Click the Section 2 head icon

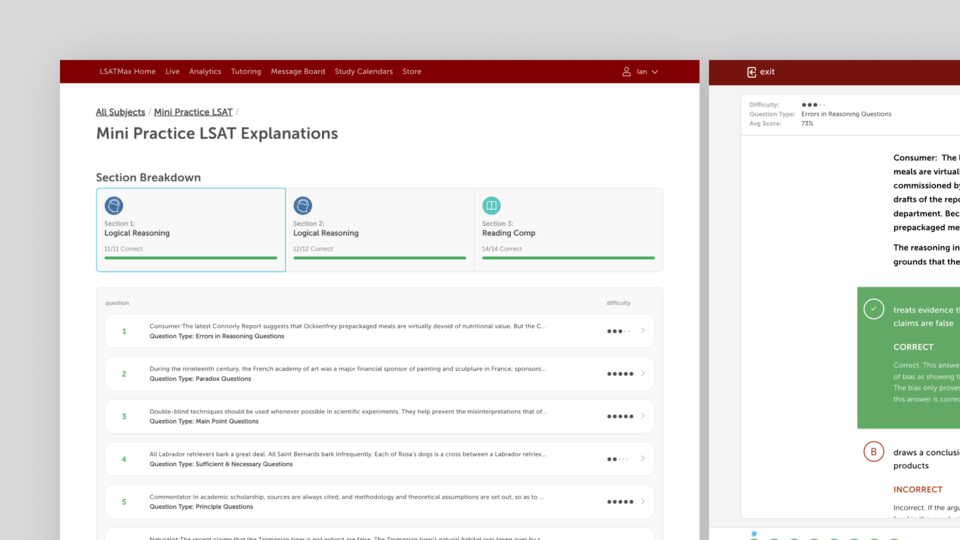pos(302,205)
